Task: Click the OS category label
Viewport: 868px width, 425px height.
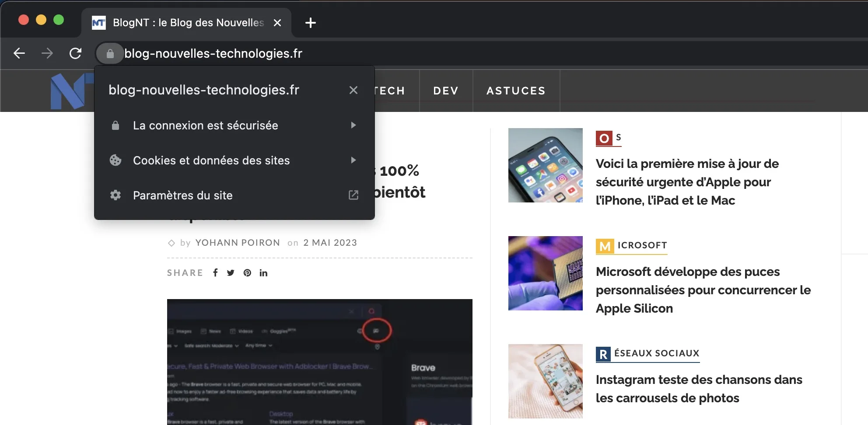Action: tap(609, 138)
